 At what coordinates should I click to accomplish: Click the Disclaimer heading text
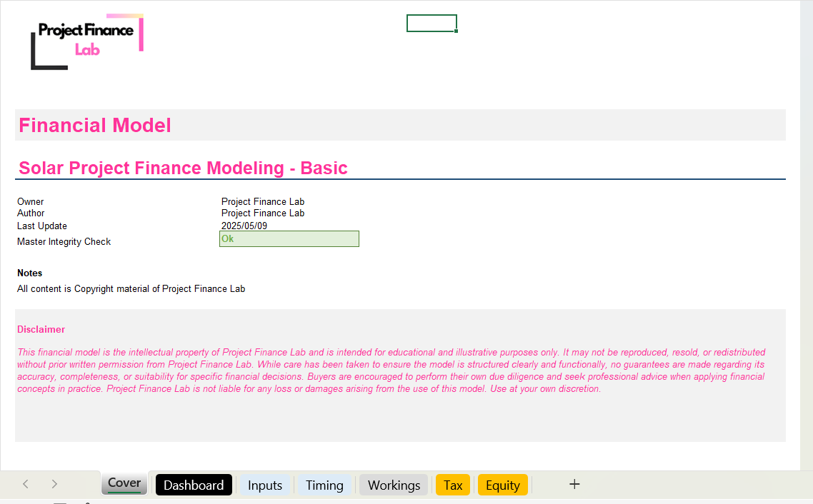pyautogui.click(x=41, y=329)
